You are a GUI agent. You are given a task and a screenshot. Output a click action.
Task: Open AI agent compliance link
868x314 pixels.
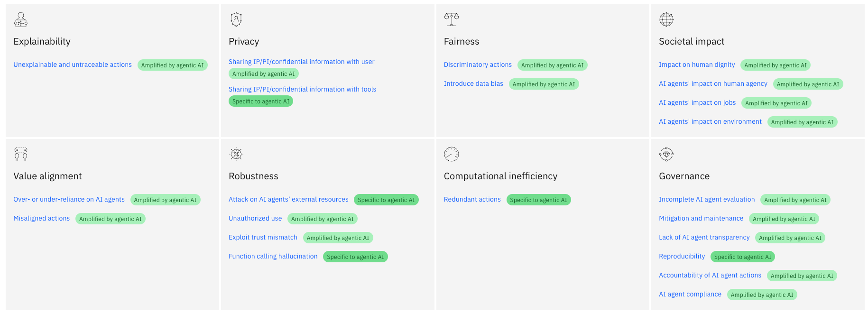click(690, 295)
